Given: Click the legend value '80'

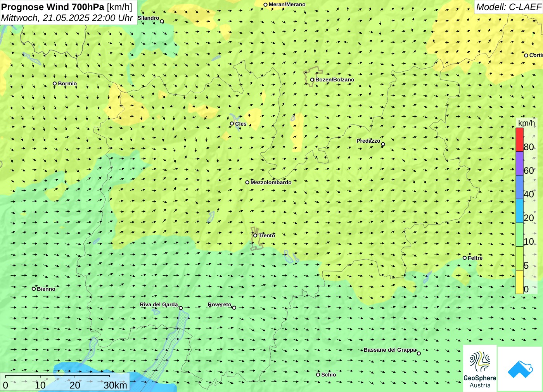Looking at the screenshot, I should pyautogui.click(x=529, y=147).
